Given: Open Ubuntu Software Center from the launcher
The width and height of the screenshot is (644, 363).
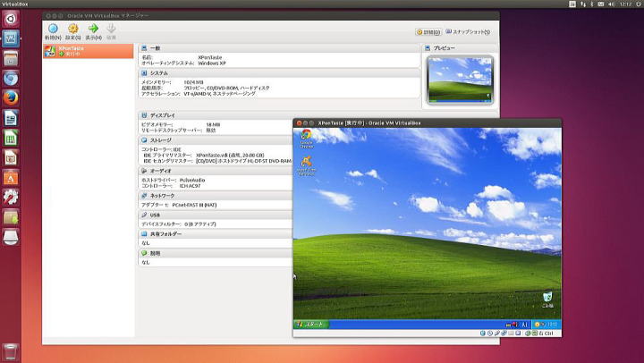Looking at the screenshot, I should click(11, 178).
